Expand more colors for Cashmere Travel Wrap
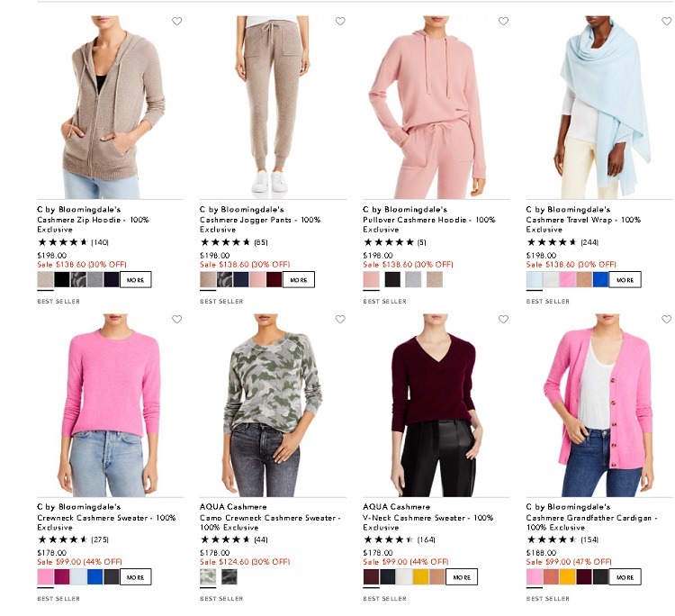 [625, 279]
